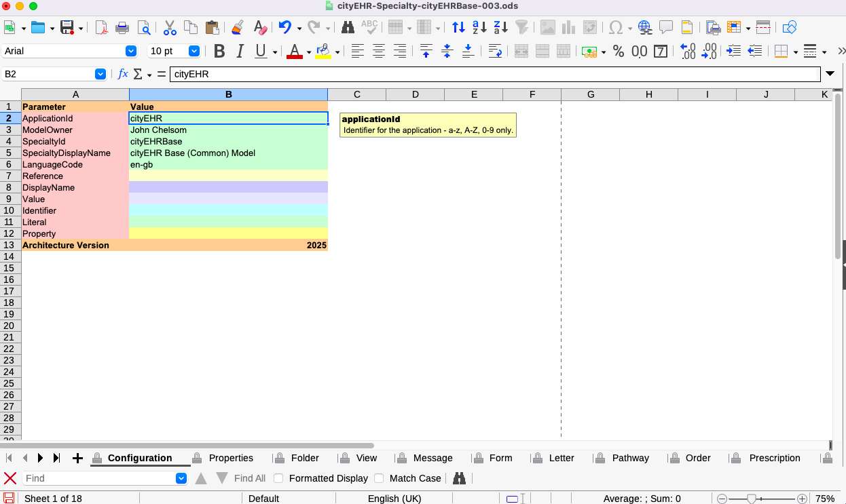Expand the Undo history dropdown arrow
The image size is (846, 504).
[299, 28]
